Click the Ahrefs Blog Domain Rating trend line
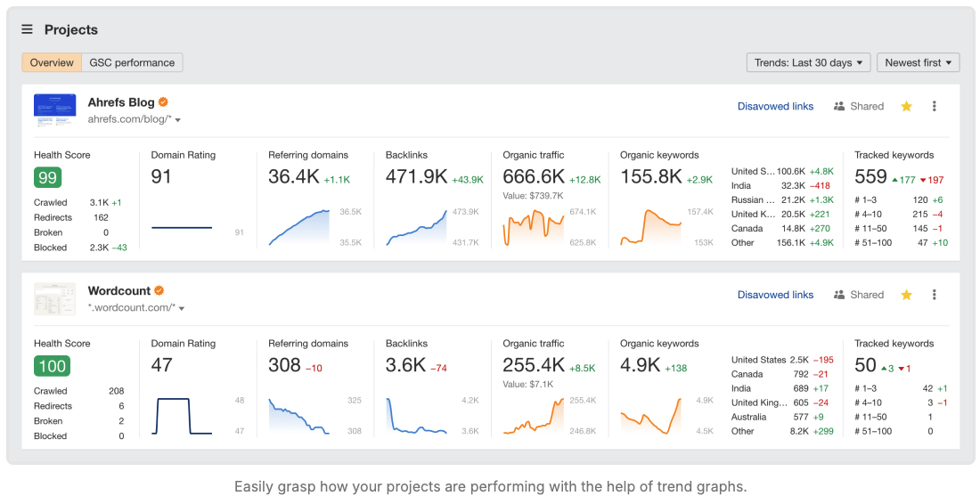 pyautogui.click(x=181, y=227)
